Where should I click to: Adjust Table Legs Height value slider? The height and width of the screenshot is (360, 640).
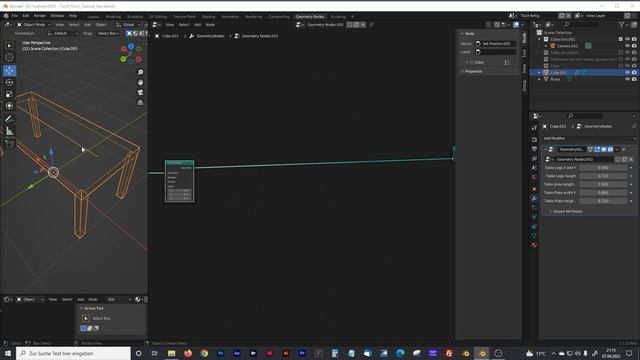603,176
